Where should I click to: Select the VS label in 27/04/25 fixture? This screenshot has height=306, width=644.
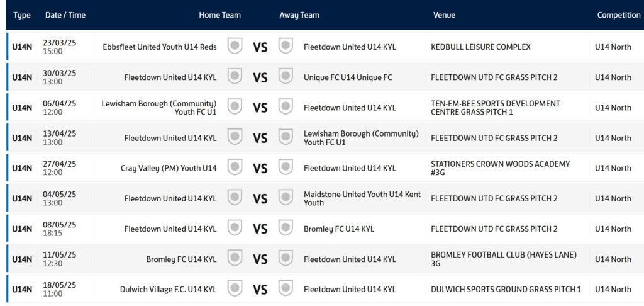click(x=260, y=169)
